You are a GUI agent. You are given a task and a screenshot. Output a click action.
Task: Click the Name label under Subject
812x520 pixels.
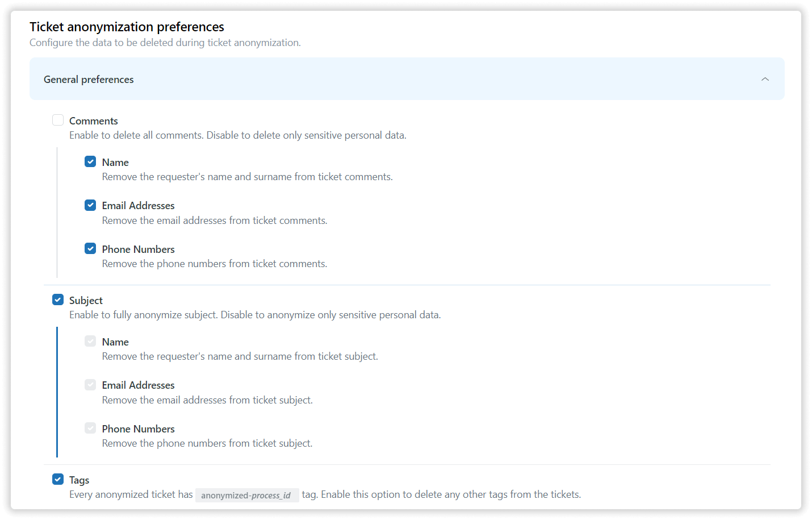115,342
